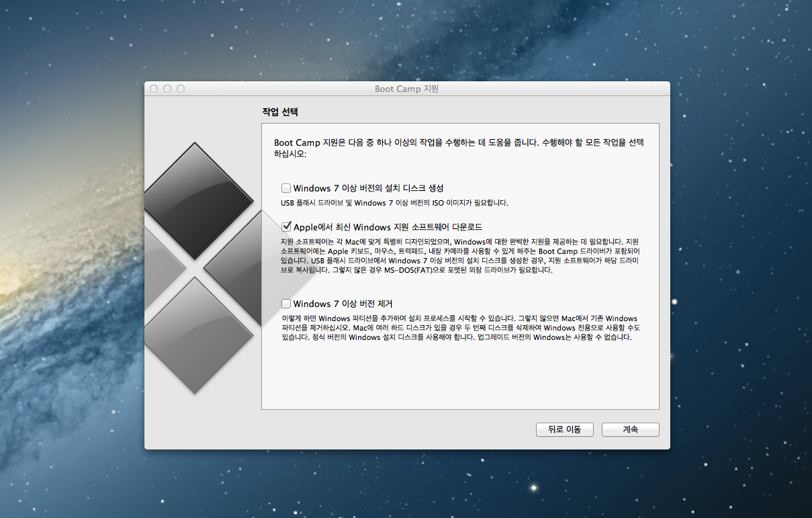Click the Boot Camp 지원 window title
This screenshot has height=518, width=812.
(x=406, y=89)
